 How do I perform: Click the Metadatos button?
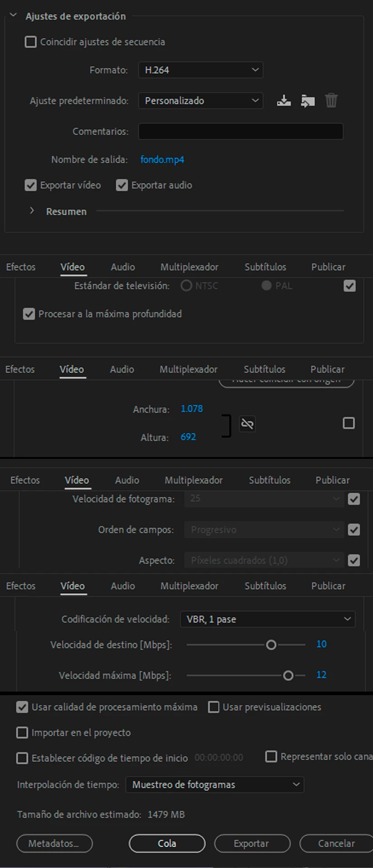coord(54,843)
